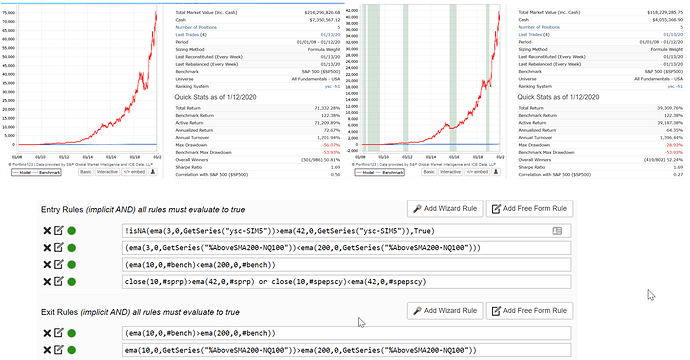Open Last Trades (4) link in left stats
The image size is (690, 360).
[x=191, y=35]
